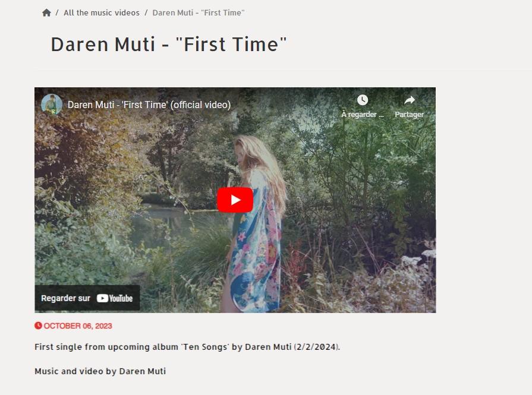
Task: Click 'Regarder sur' text in player
Action: [65, 298]
